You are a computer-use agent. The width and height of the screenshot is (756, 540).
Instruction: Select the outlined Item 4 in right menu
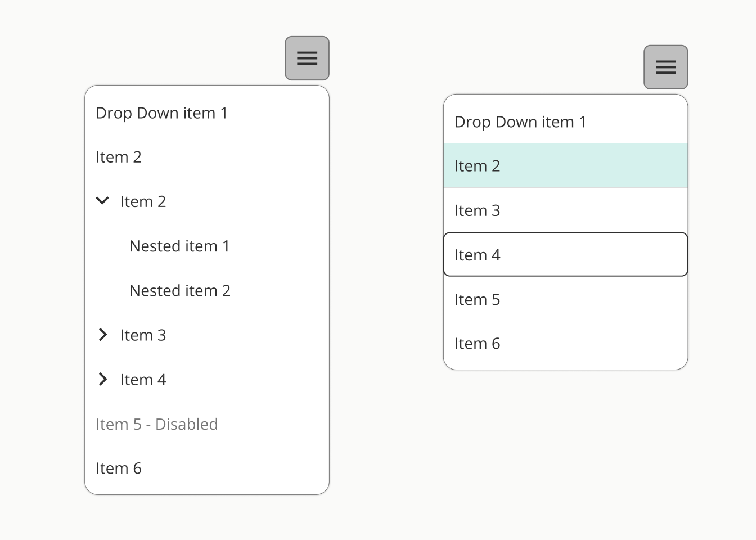[565, 255]
